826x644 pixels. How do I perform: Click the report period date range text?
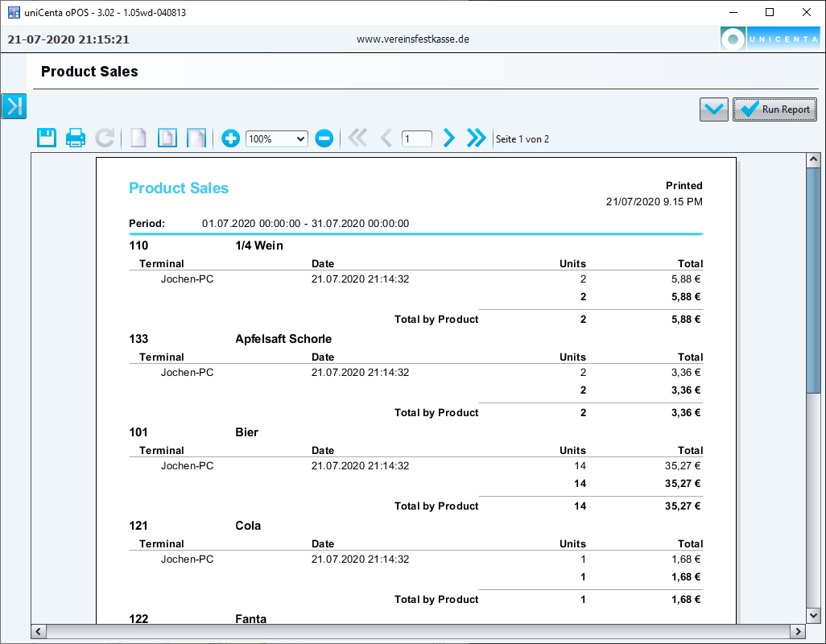coord(306,223)
